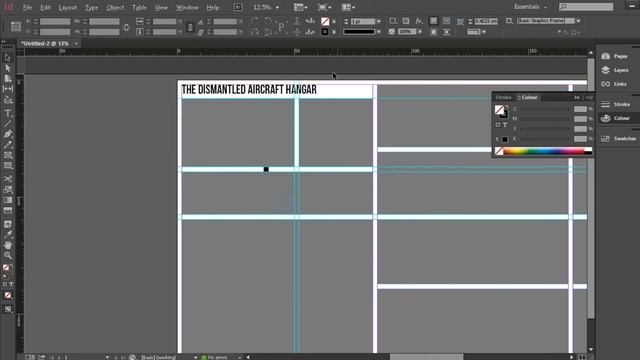Collapse the Colour panel with double arrows

577,97
